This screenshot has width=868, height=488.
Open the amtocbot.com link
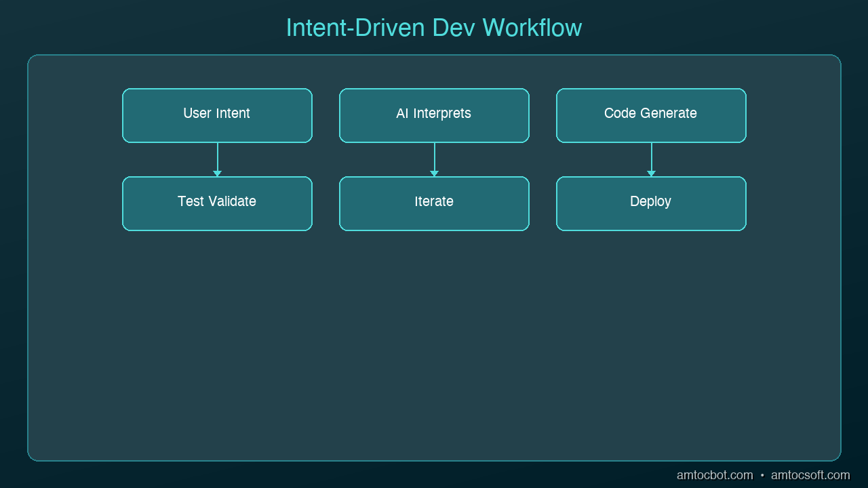715,475
